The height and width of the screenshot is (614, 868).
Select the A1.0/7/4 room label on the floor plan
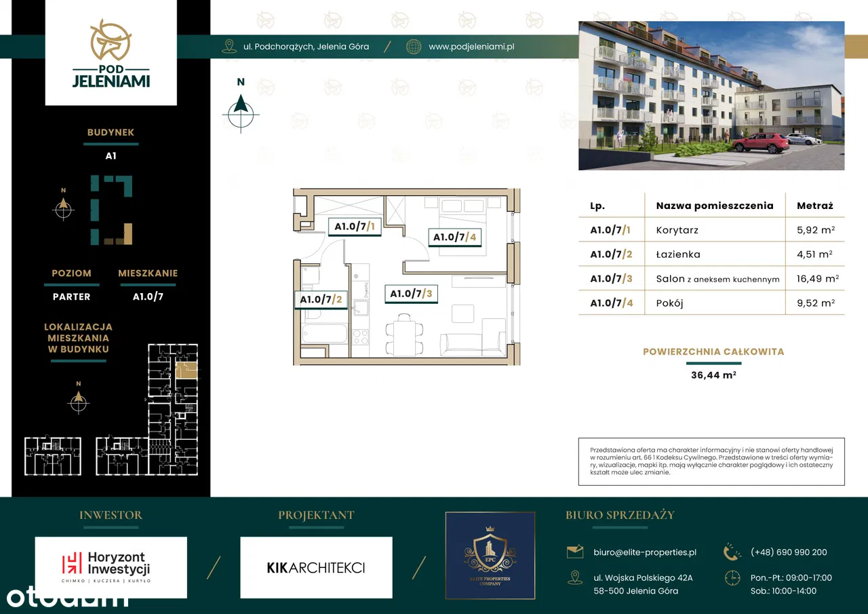click(456, 237)
